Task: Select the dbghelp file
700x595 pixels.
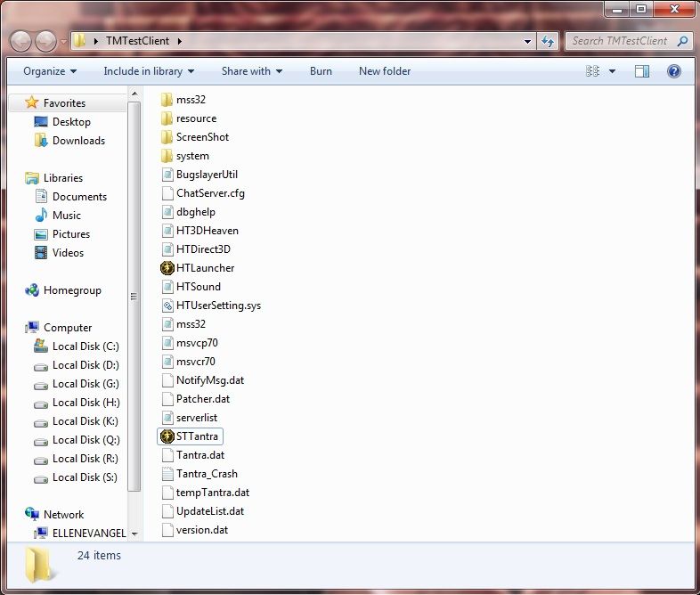Action: click(189, 212)
